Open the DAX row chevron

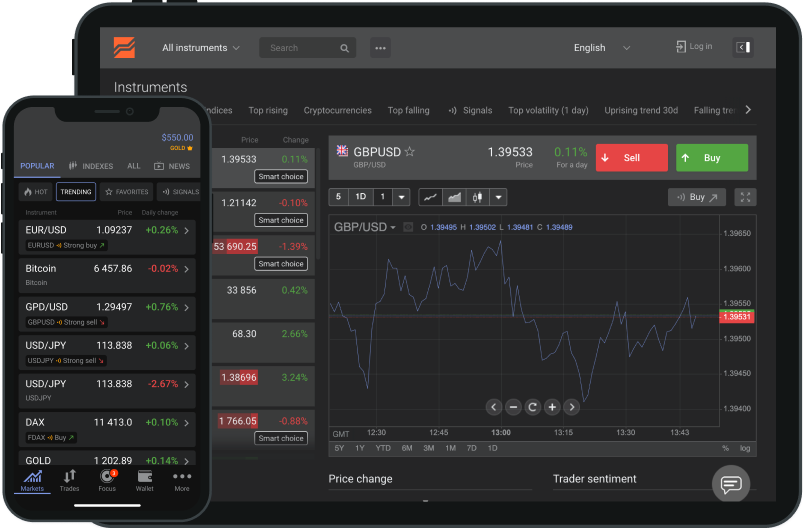click(x=187, y=423)
